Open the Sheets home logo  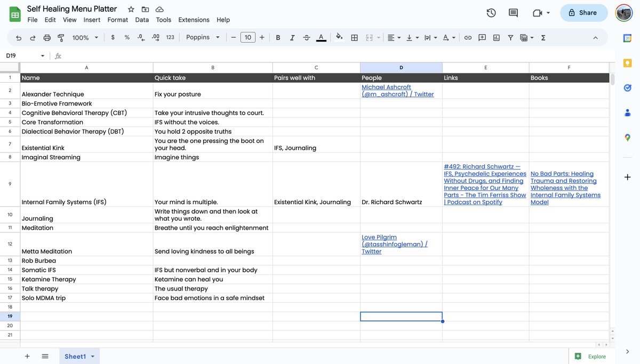coord(15,14)
